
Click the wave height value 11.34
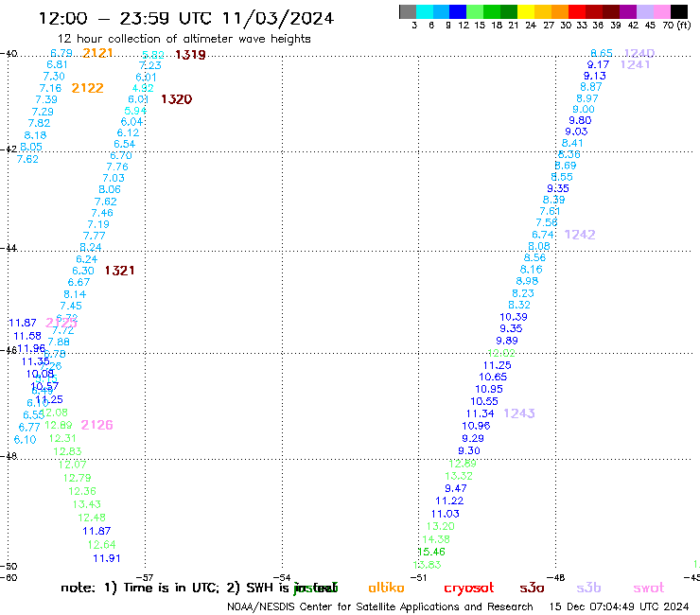coord(481,414)
